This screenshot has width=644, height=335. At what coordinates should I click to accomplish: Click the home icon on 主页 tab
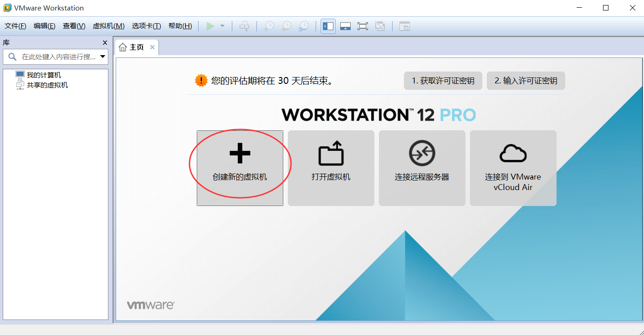(123, 47)
